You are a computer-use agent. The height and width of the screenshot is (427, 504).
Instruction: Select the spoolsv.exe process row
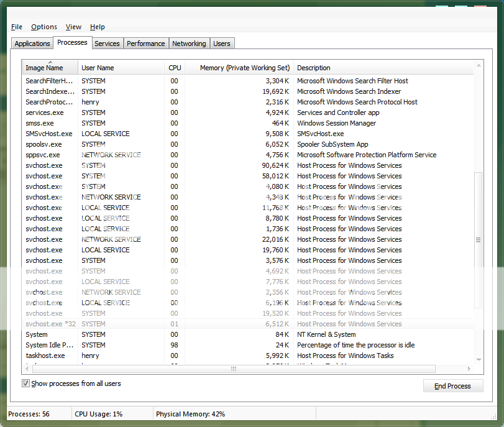44,144
